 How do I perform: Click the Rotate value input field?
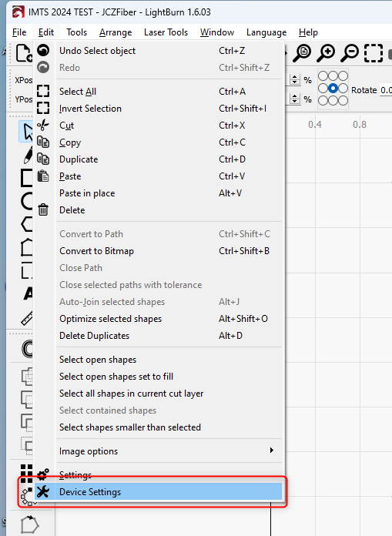point(386,90)
